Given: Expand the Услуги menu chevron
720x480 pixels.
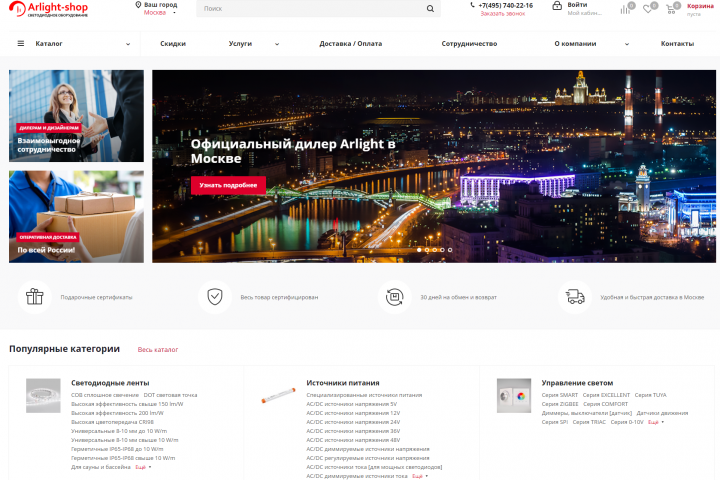Looking at the screenshot, I should tap(277, 44).
